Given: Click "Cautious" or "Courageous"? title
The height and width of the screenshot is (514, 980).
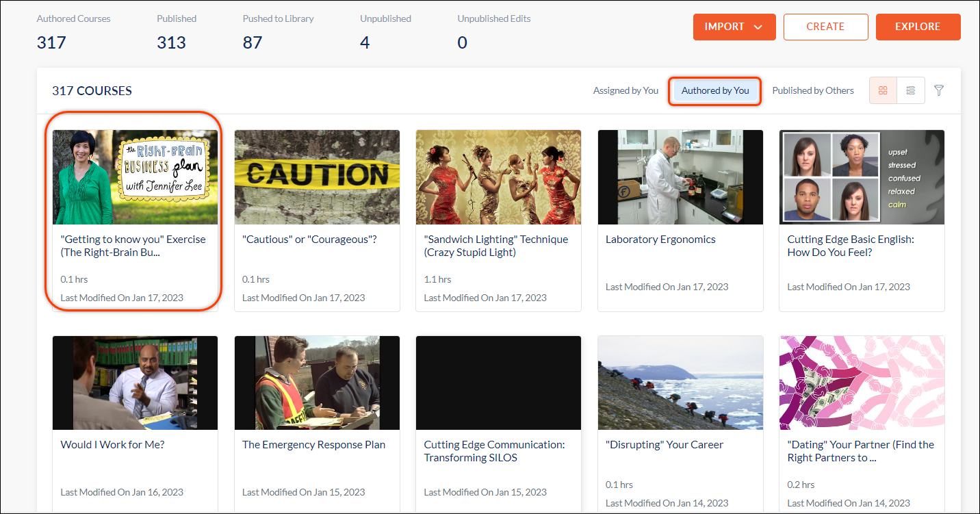Looking at the screenshot, I should click(309, 240).
